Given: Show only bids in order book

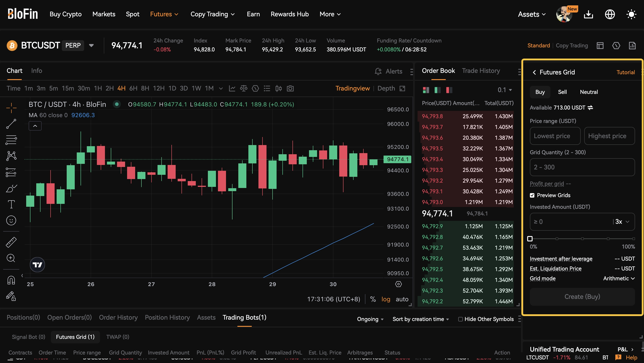Looking at the screenshot, I should pos(437,90).
